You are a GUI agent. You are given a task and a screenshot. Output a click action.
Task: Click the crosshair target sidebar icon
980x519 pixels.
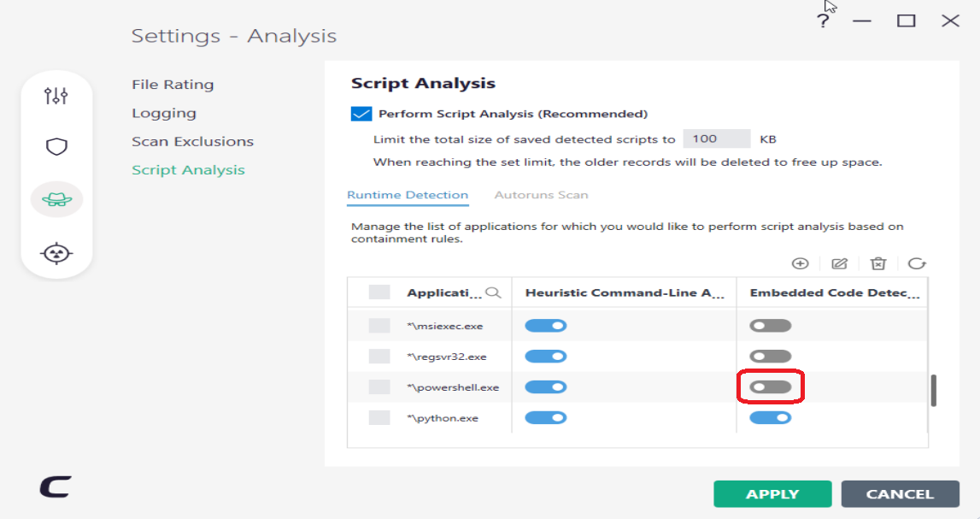pyautogui.click(x=56, y=253)
